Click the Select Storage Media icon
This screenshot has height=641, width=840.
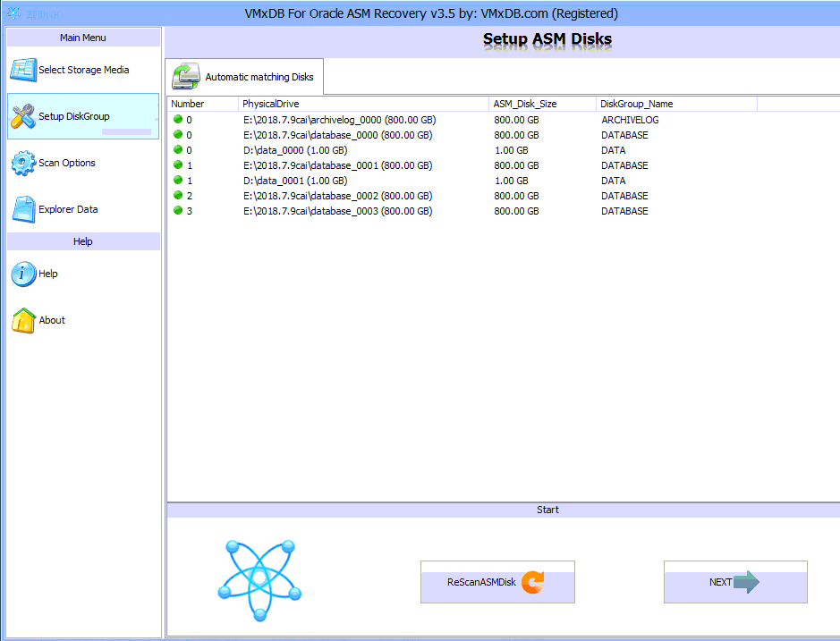tap(23, 70)
